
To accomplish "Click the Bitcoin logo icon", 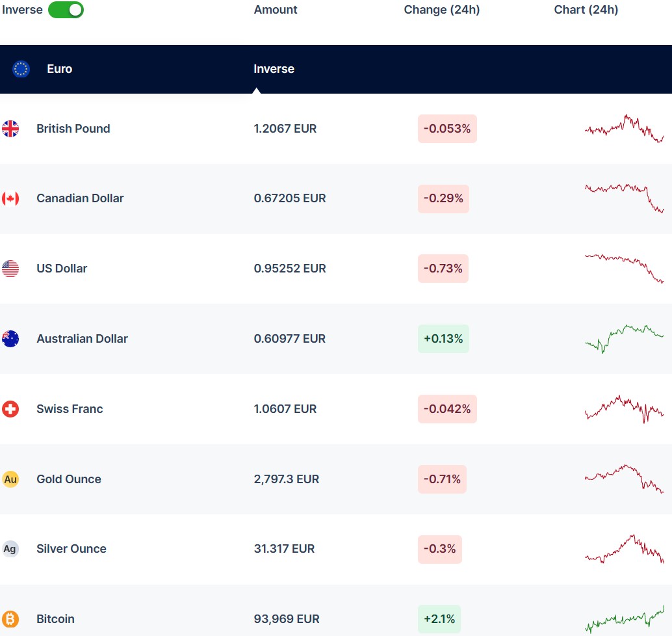I will [10, 619].
